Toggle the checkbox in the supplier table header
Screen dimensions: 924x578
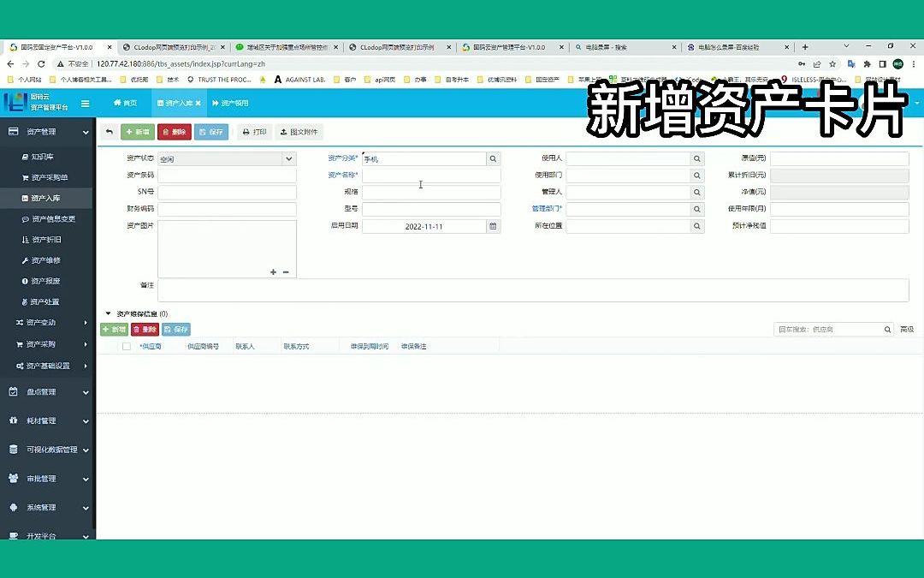pyautogui.click(x=127, y=346)
